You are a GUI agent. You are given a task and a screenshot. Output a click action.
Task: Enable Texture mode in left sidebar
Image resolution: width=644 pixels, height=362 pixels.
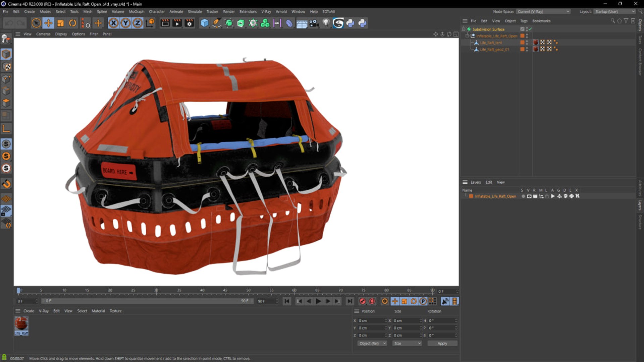click(x=6, y=66)
